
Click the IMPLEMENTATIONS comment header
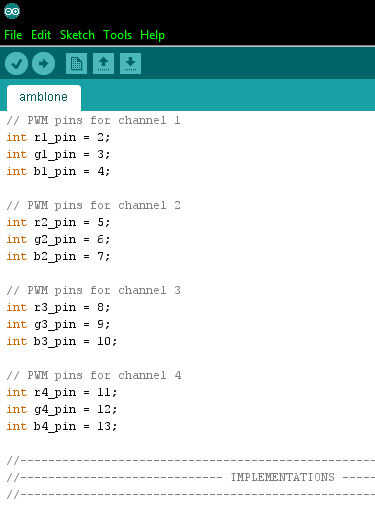pos(283,477)
